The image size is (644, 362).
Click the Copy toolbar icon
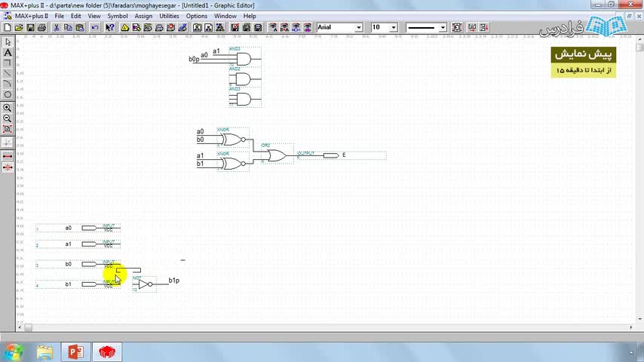68,28
